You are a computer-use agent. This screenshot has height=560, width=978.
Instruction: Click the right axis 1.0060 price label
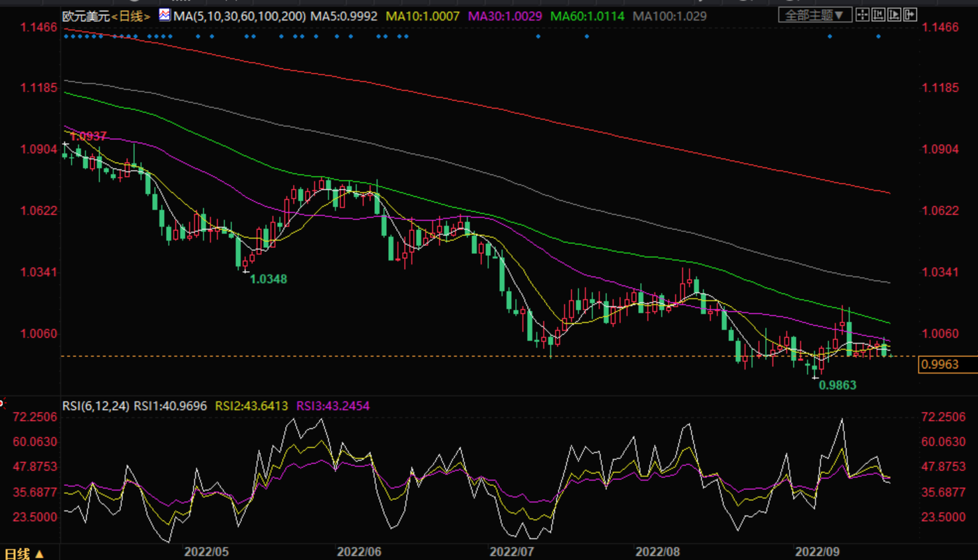pyautogui.click(x=940, y=333)
